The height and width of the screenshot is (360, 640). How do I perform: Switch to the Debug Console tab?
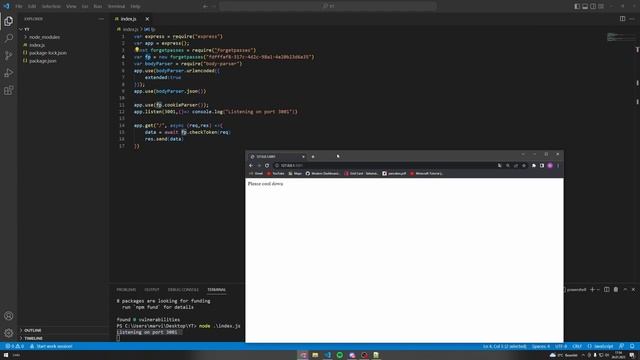tap(183, 289)
